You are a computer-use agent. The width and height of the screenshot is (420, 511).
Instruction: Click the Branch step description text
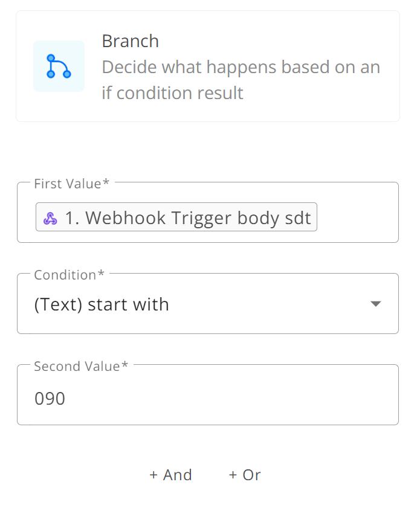point(241,80)
